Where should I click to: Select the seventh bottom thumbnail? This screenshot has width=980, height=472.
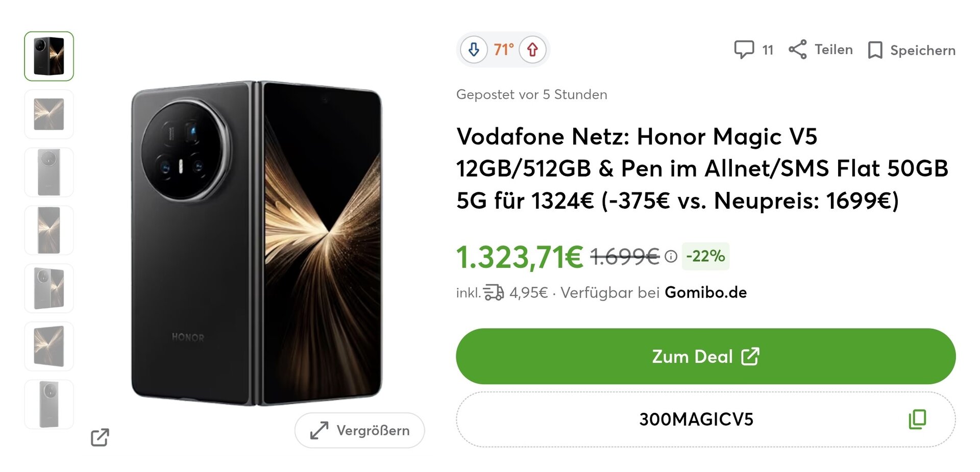[49, 404]
